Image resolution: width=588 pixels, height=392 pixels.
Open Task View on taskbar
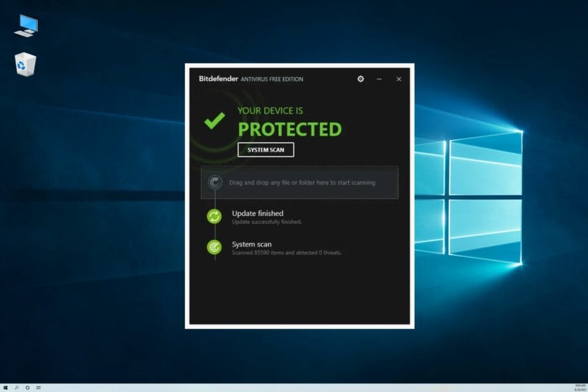38,387
